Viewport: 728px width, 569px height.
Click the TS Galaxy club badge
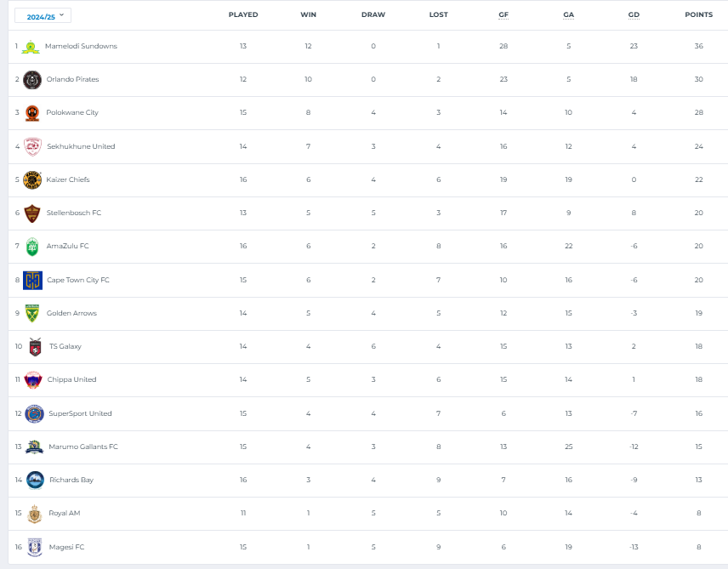point(35,346)
